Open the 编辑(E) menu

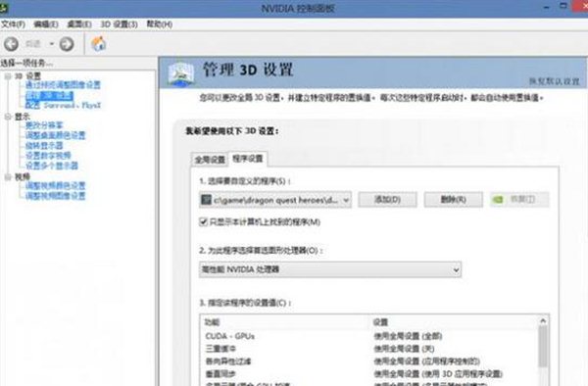[x=46, y=24]
